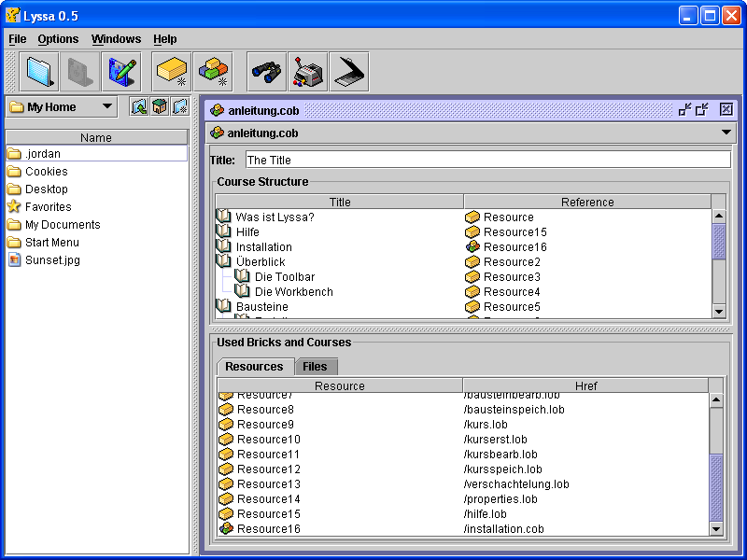Click the Lyssa app icon in the window title bar

13,15
